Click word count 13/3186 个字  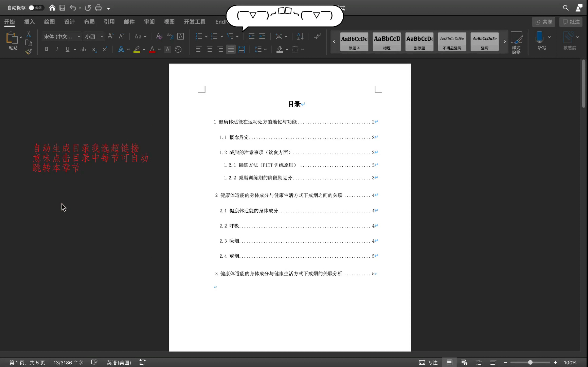tap(68, 362)
